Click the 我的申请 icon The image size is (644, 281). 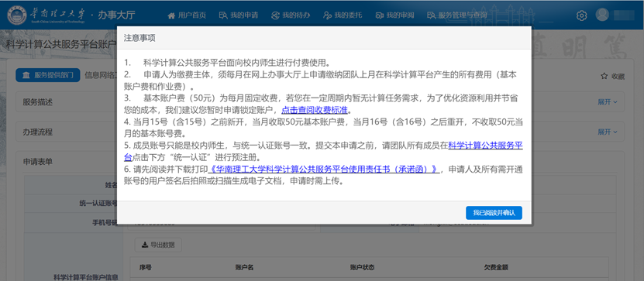pyautogui.click(x=223, y=15)
